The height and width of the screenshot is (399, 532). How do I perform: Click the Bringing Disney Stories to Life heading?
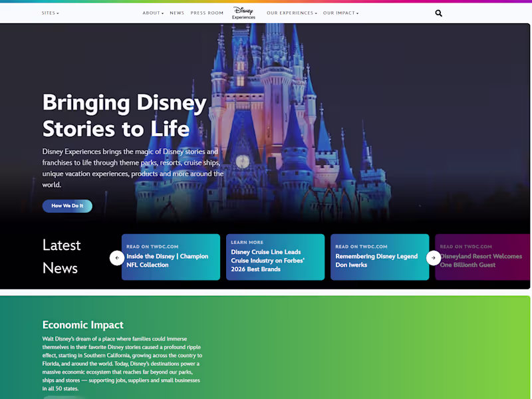pos(124,115)
